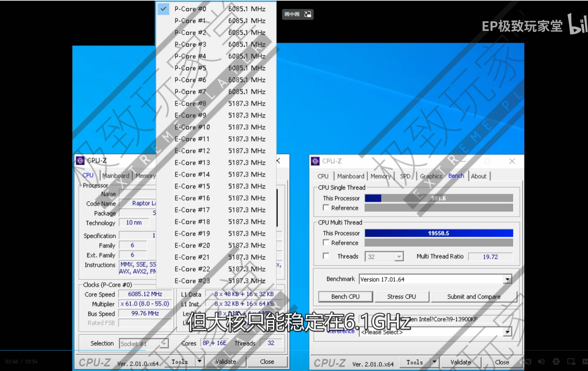Open the Memory tab in right CPU-Z window

381,176
